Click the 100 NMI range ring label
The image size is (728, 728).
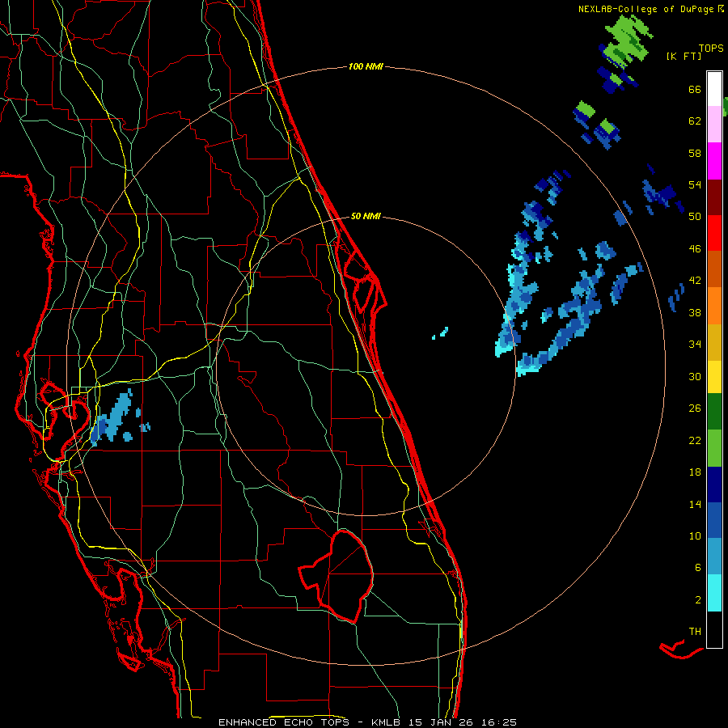coord(366,67)
